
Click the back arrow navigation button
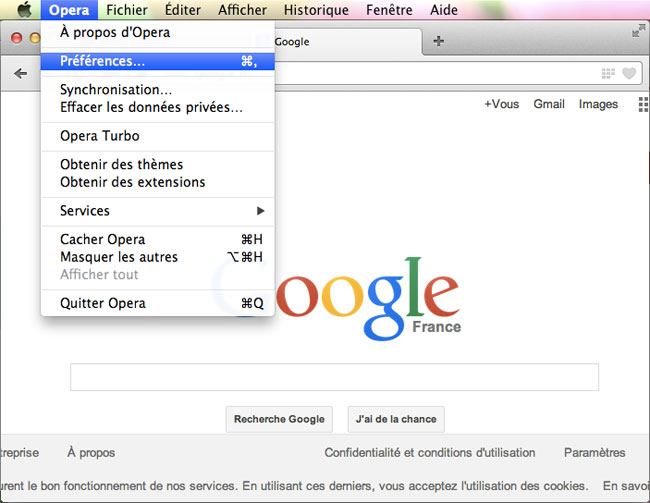[x=20, y=74]
